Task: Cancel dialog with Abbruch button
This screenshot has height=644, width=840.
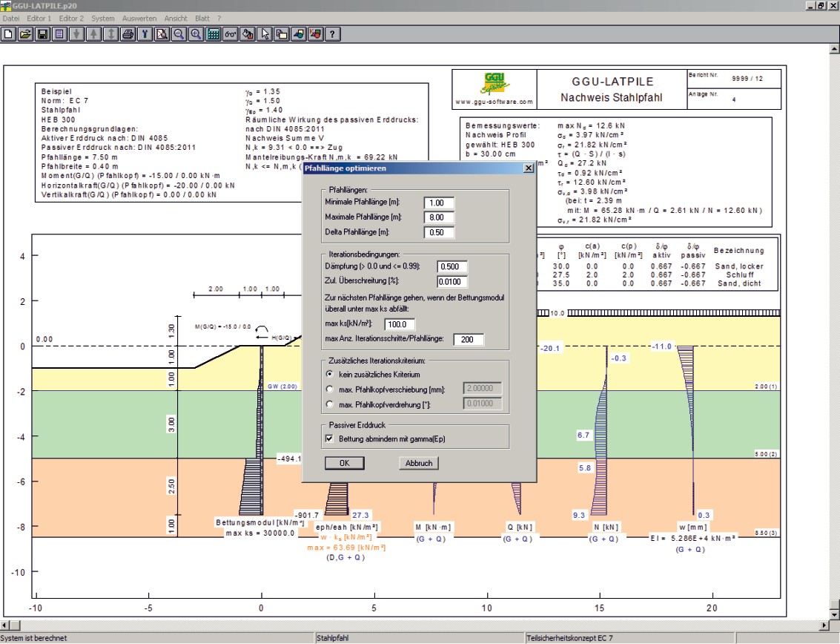Action: point(418,463)
